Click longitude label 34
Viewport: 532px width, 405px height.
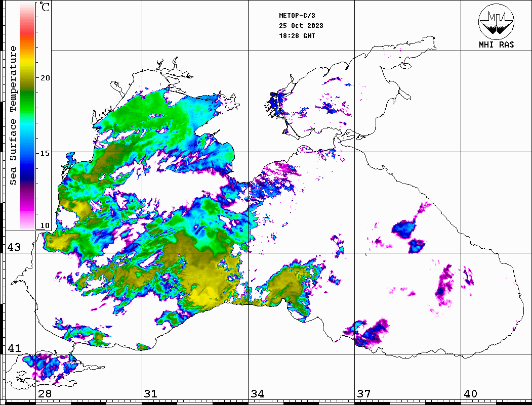[258, 394]
